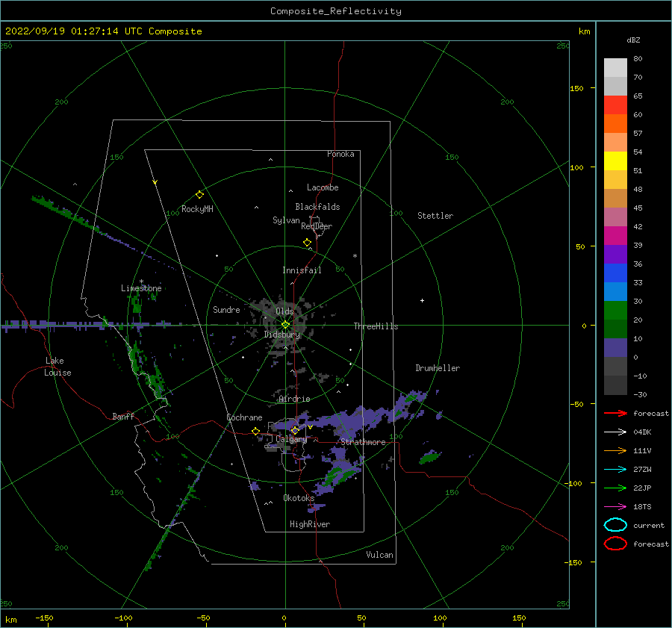Click the asterisk marker east of Innisfail

click(x=355, y=256)
